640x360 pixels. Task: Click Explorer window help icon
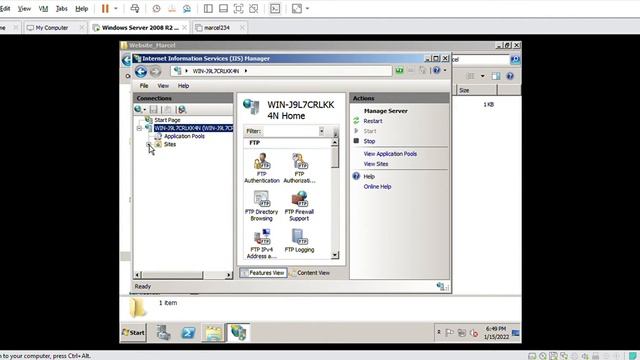[510, 76]
